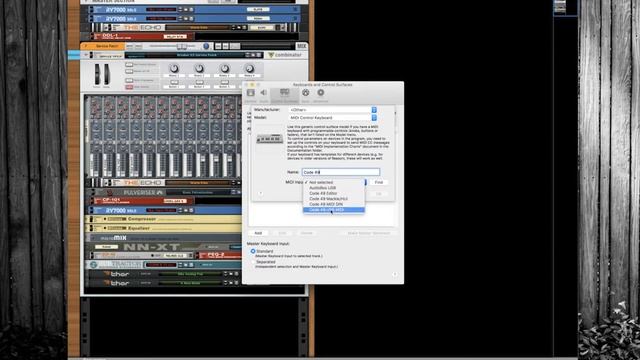Viewport: 640px width, 360px height.
Task: Select the lower Thor synthesizer device
Action: (163, 283)
